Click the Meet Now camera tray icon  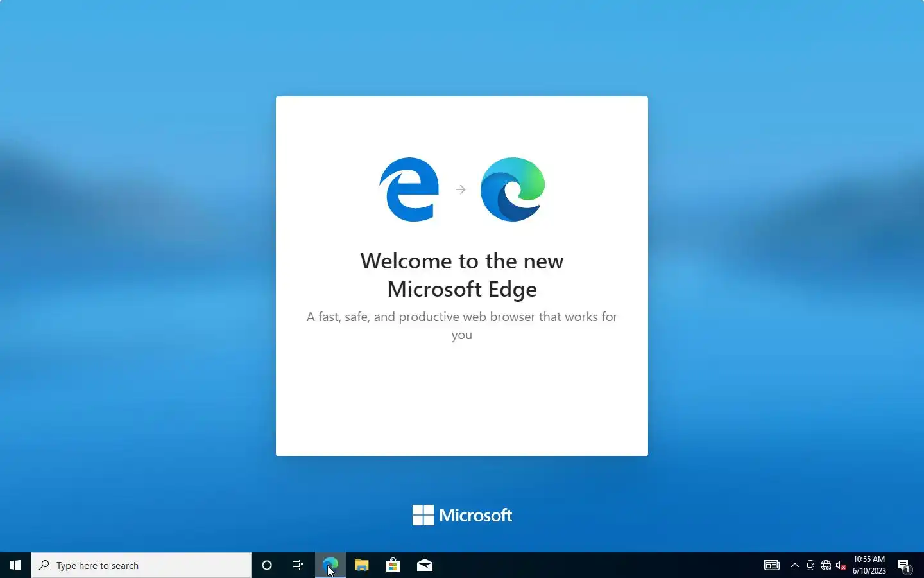[810, 565]
